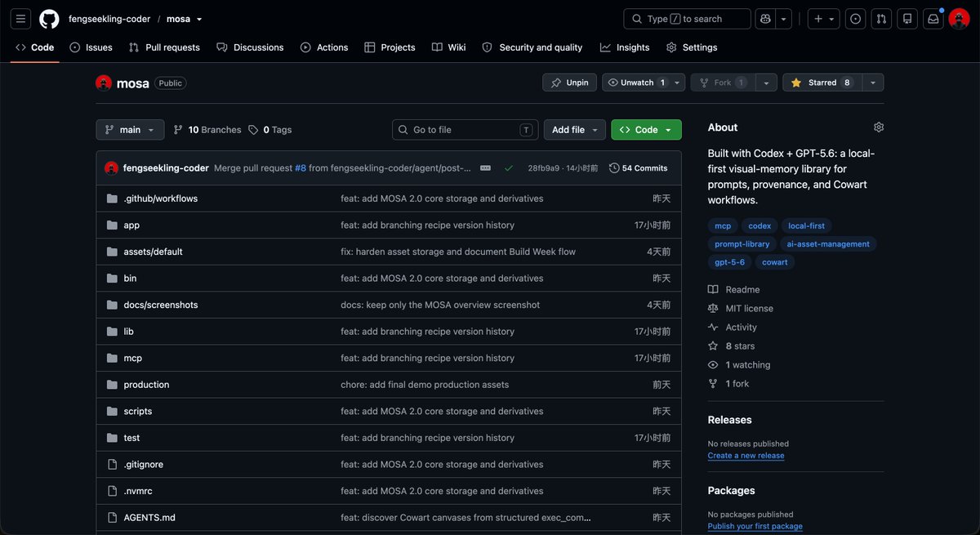Open commit hash 28fb9a9
The width and height of the screenshot is (980, 535).
pos(543,167)
